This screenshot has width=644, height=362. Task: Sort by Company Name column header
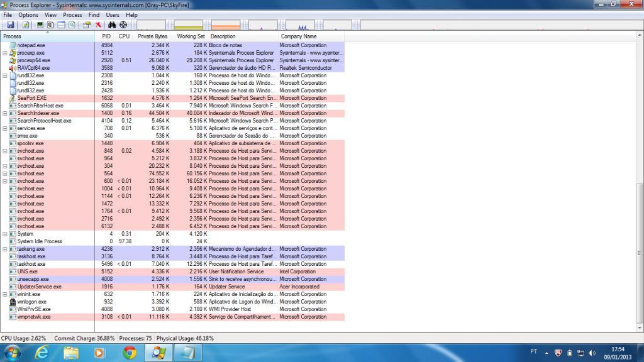[311, 36]
